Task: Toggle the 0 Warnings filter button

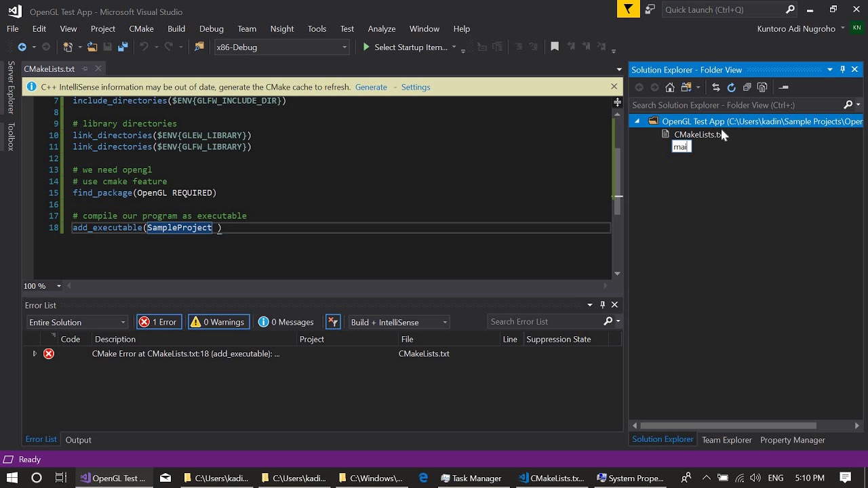Action: click(x=218, y=322)
